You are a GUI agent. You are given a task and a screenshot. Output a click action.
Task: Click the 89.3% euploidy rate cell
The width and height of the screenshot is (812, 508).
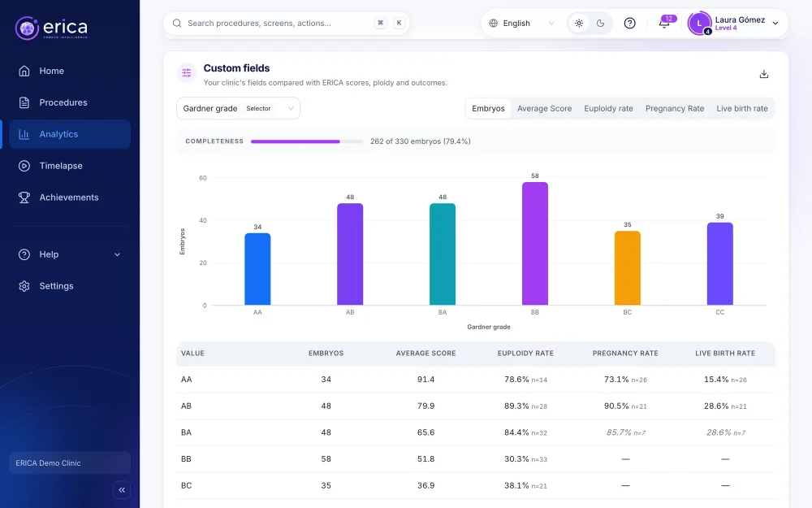pyautogui.click(x=525, y=406)
